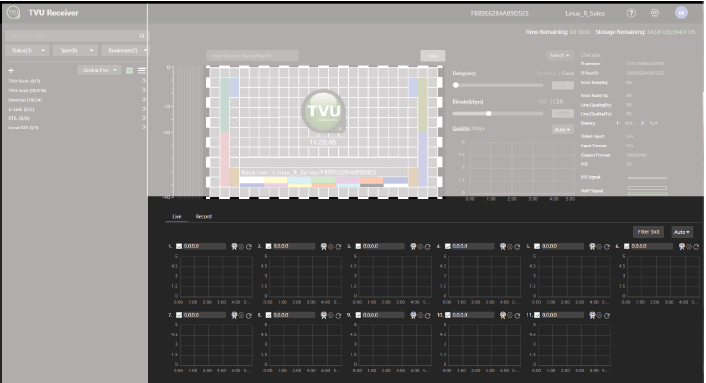This screenshot has height=383, width=706.
Task: Click the Quality link label
Action: 461,129
